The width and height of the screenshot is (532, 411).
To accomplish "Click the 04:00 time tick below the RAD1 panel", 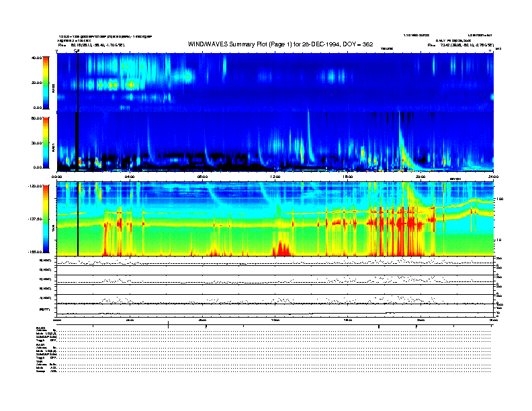I will point(130,177).
